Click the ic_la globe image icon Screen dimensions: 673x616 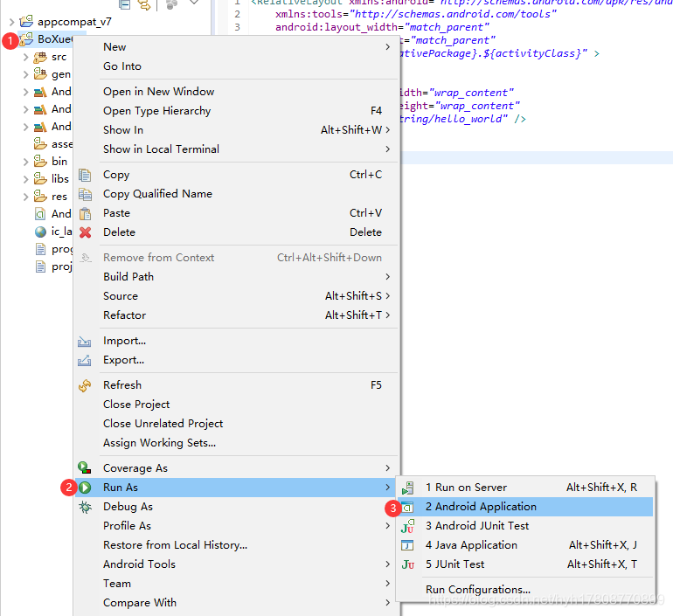click(40, 232)
